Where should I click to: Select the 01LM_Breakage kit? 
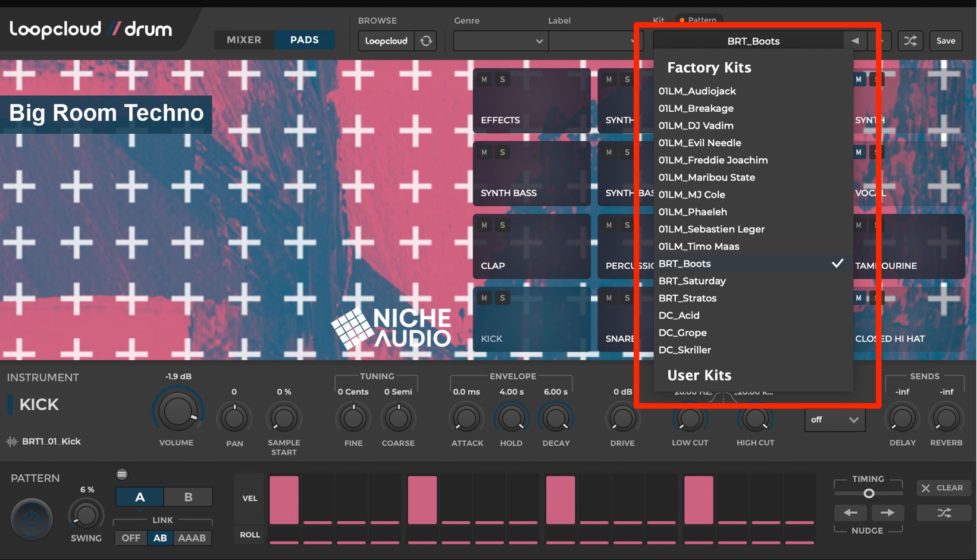[x=753, y=108]
